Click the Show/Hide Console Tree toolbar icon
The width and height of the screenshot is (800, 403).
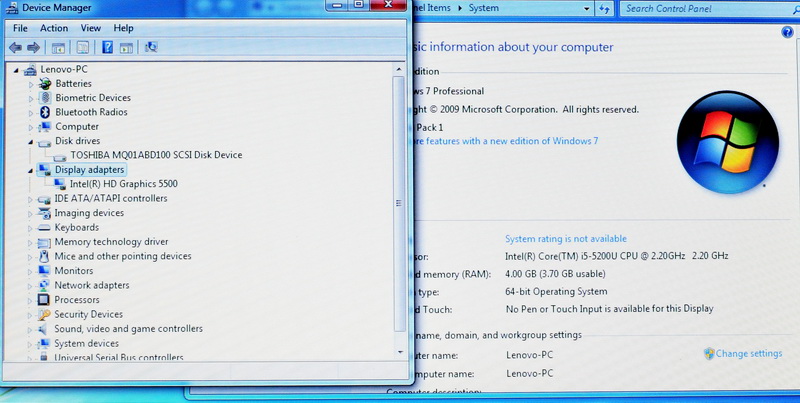point(58,48)
